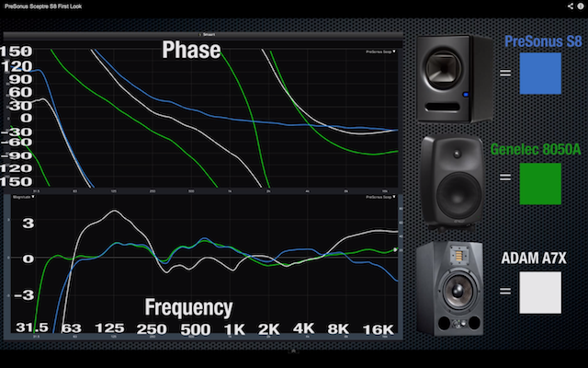This screenshot has width=588, height=368.
Task: Click the 'Frequency' heading text
Action: click(x=188, y=308)
